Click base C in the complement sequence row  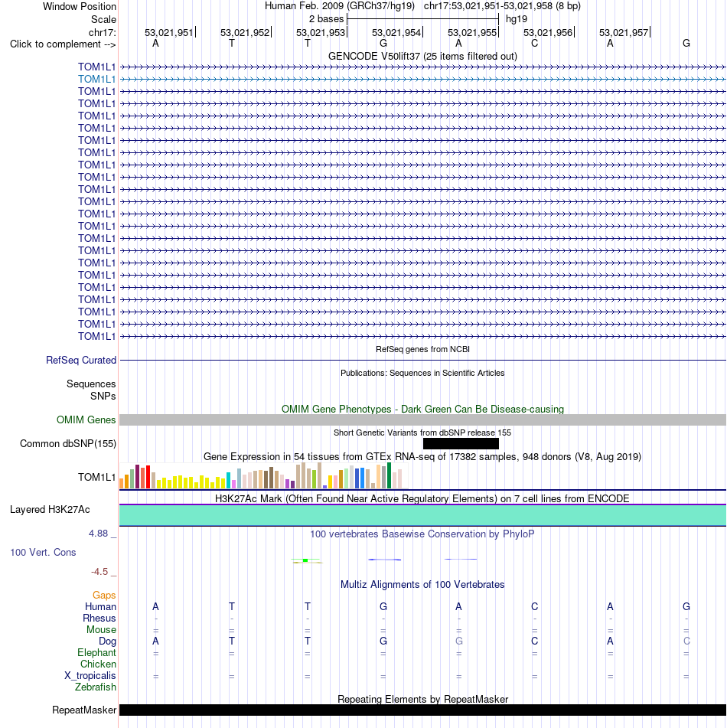534,43
